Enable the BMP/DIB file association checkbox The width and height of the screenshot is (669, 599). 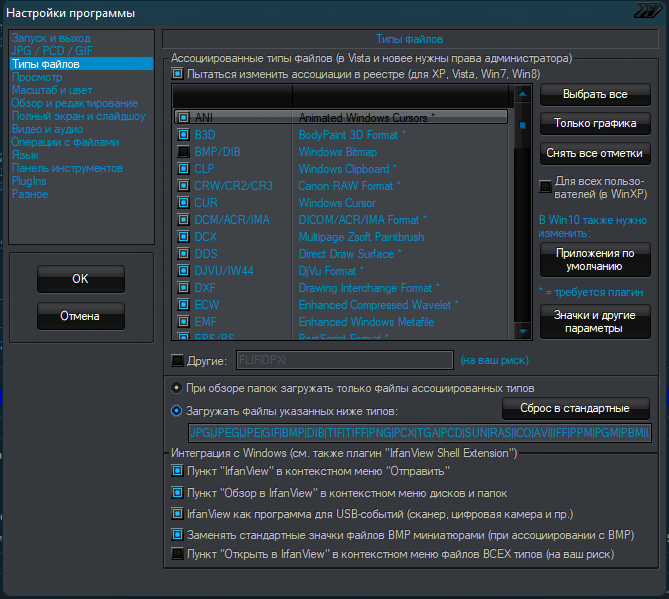click(x=184, y=151)
